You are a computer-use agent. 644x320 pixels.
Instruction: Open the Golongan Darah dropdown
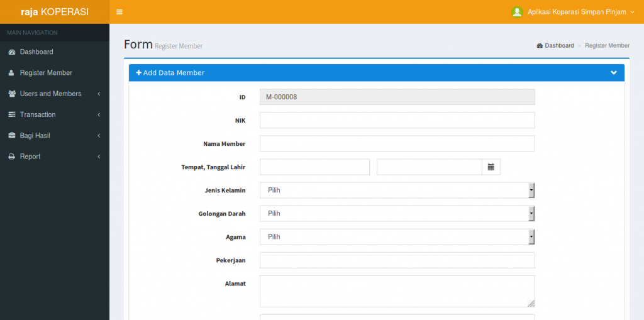pyautogui.click(x=397, y=214)
